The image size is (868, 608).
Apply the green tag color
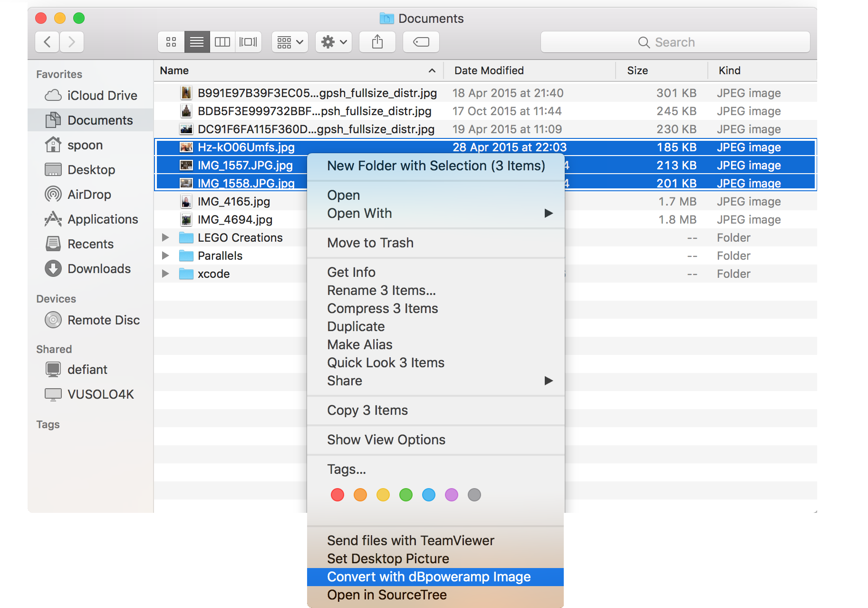click(406, 495)
